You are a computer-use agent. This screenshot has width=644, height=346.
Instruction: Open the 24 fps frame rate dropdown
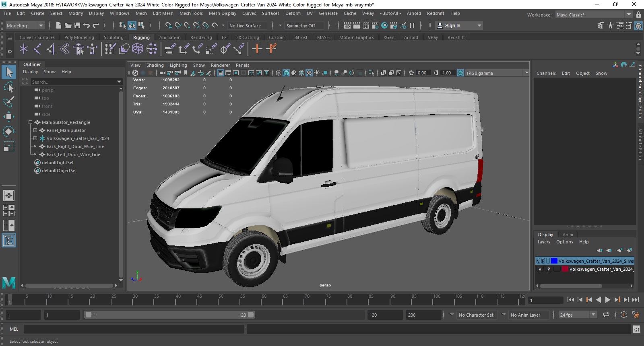[x=578, y=315]
